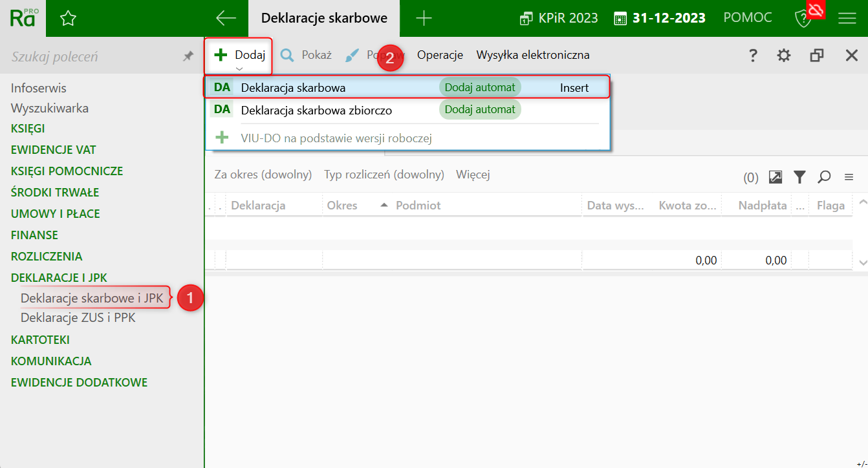Viewport: 868px width, 468px height.
Task: Open the Operacje menu
Action: (x=440, y=55)
